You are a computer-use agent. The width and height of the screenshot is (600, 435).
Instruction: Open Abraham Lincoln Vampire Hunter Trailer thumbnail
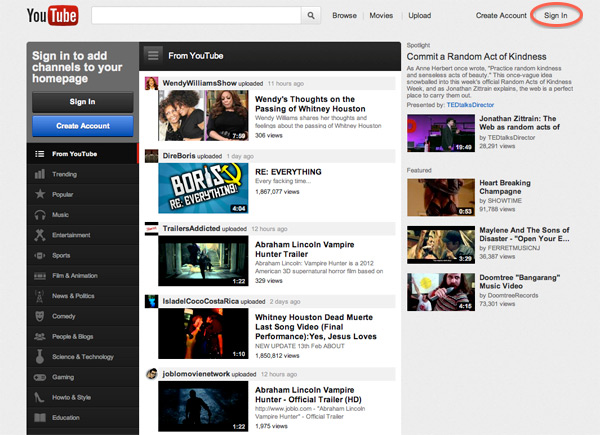click(203, 261)
